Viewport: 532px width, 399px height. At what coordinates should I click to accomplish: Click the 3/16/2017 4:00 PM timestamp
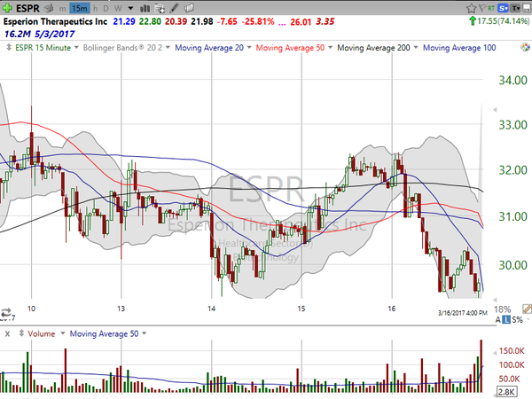pos(463,313)
